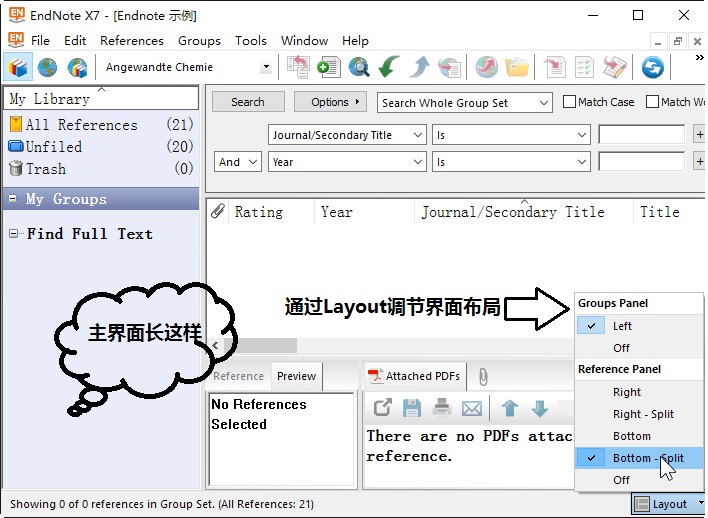This screenshot has width=708, height=518.
Task: Click Return to Word Processor icon
Action: pyautogui.click(x=615, y=67)
